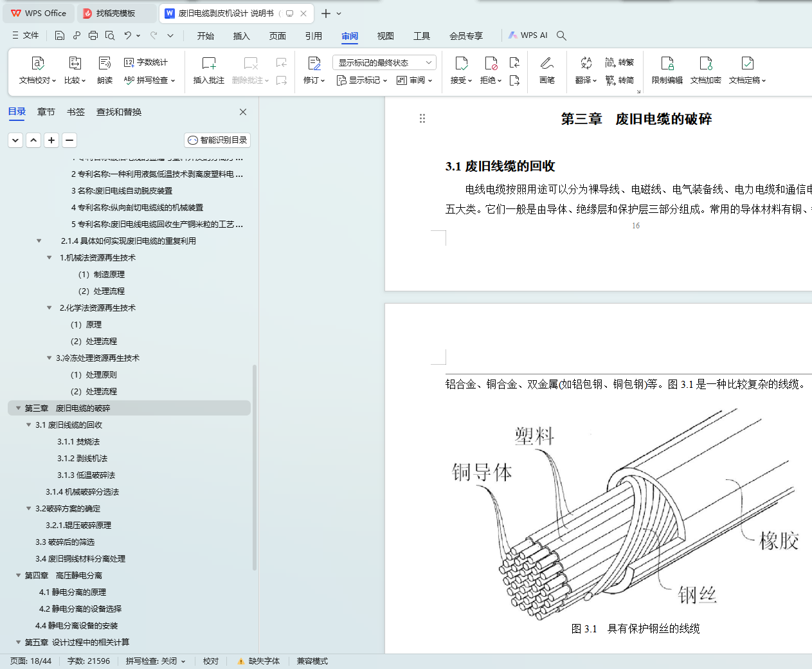Click the print icon in quick toolbar
812x669 pixels.
[93, 35]
